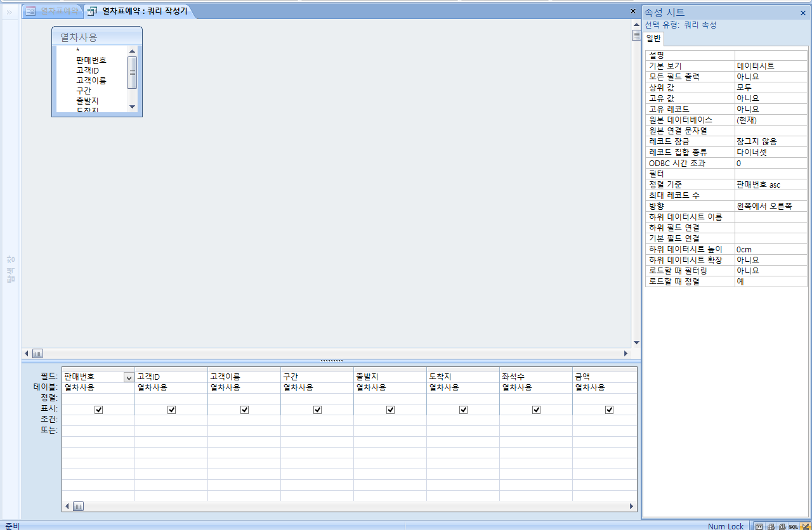Switch to PivotChart view in status bar
This screenshot has width=812, height=530.
[x=782, y=526]
